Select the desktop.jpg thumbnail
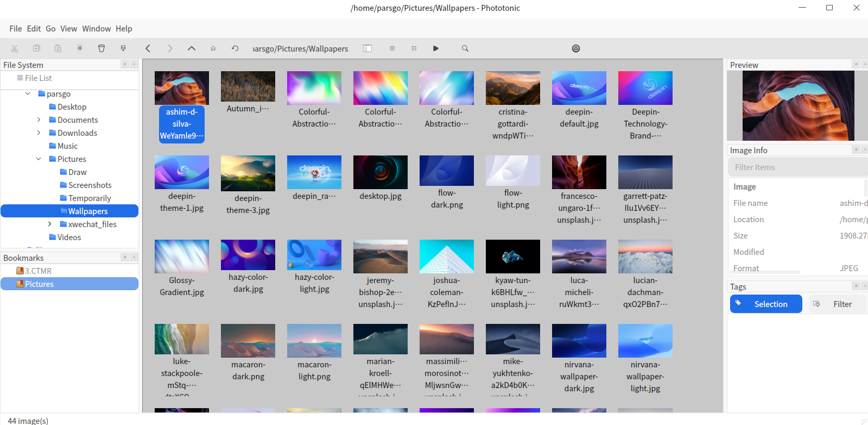Screen dimensions: 868x425 (380, 172)
